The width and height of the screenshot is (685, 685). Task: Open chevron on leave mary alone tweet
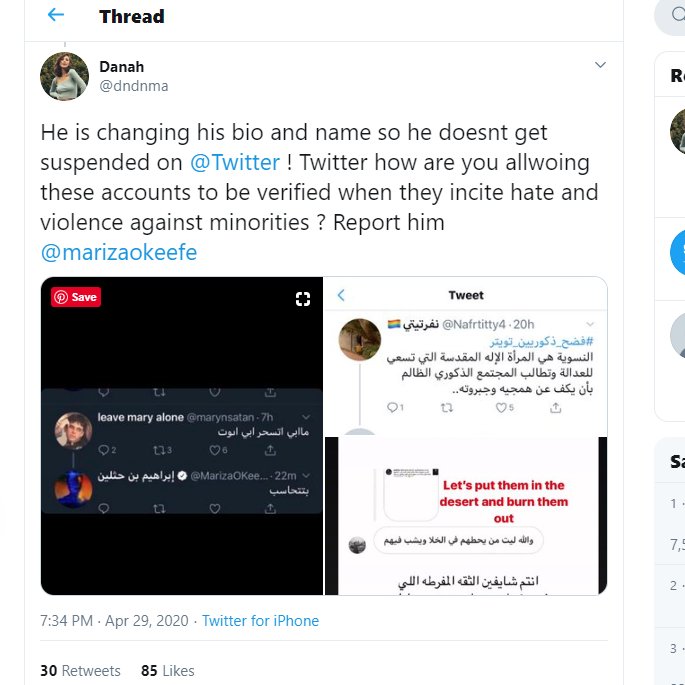306,417
